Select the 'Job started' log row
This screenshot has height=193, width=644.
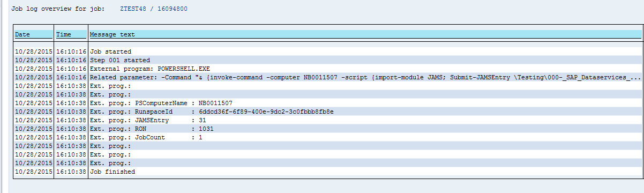(327, 51)
